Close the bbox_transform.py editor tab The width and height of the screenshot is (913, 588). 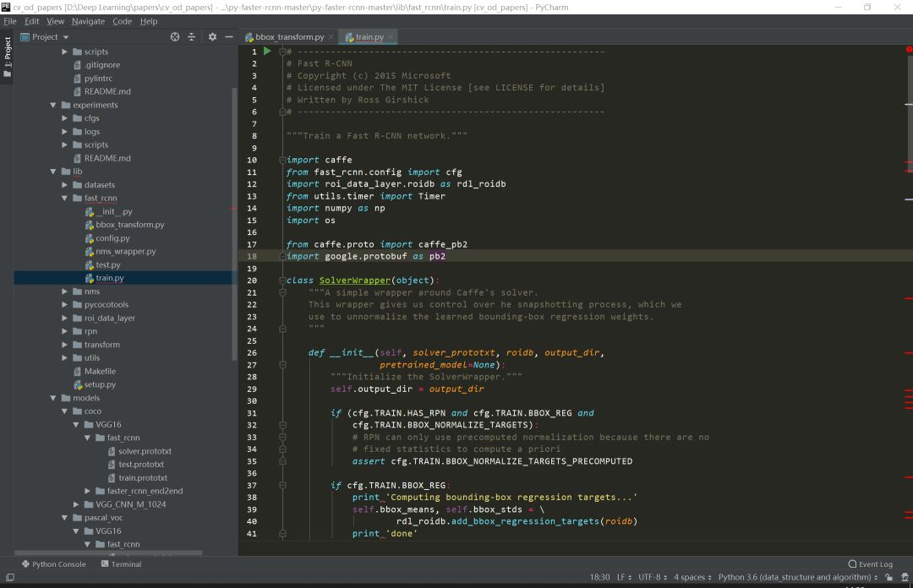coord(331,37)
